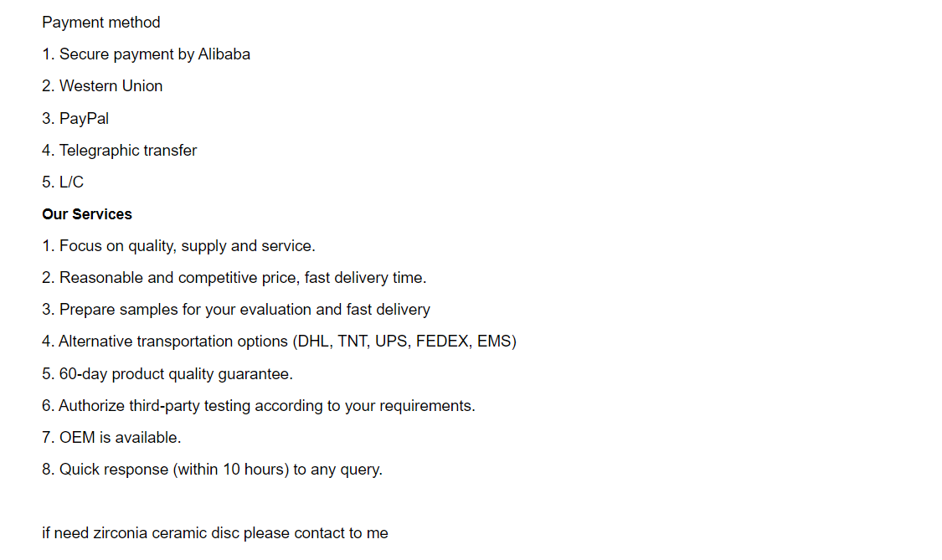
Task: Click the bold "Our Services" heading
Action: (x=87, y=214)
